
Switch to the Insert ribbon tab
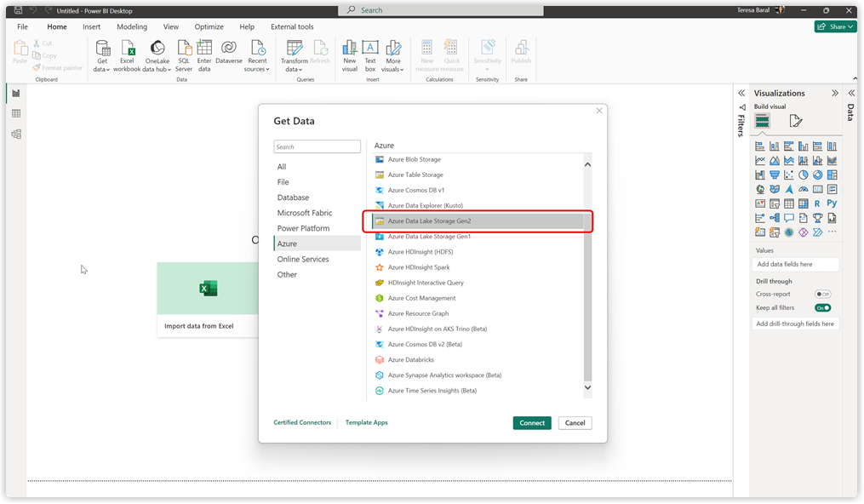(91, 26)
